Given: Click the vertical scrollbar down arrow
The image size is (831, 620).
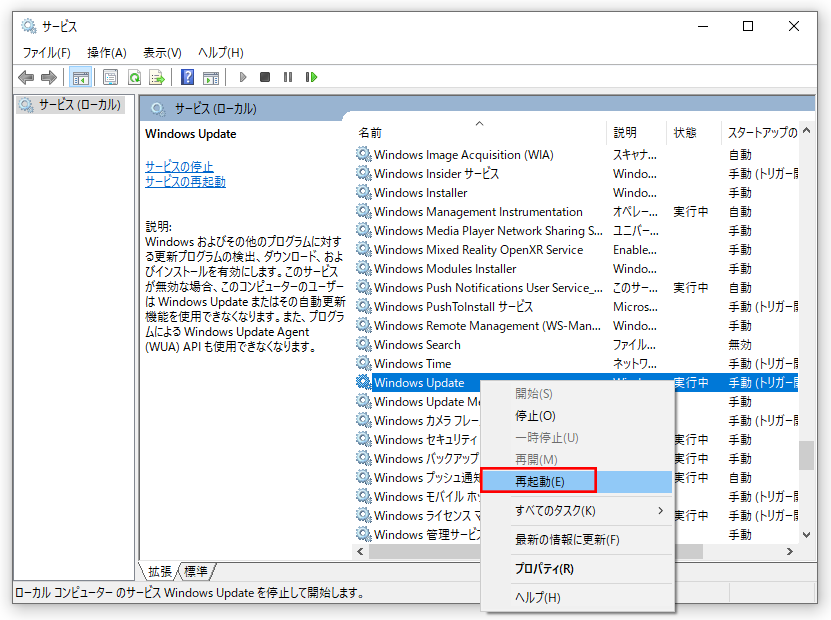Looking at the screenshot, I should click(x=807, y=535).
